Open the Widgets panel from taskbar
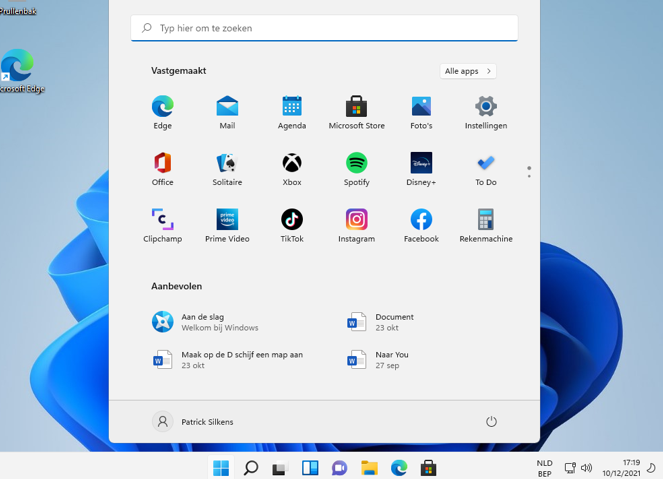The width and height of the screenshot is (663, 479). 310,468
